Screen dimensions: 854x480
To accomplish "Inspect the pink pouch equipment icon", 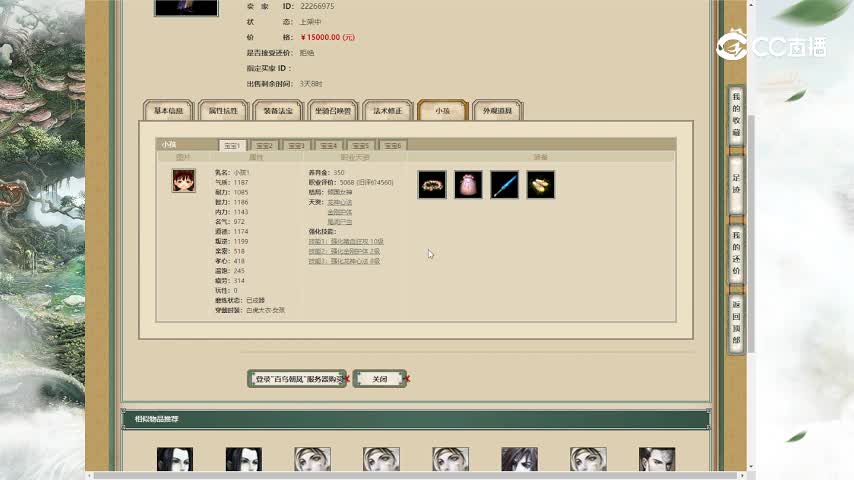I will pyautogui.click(x=468, y=185).
